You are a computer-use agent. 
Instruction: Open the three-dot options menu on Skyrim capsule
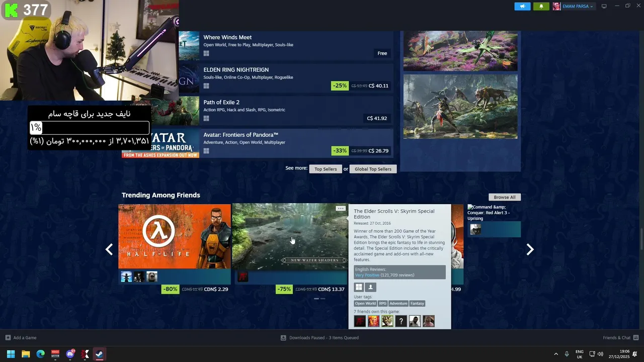point(341,208)
